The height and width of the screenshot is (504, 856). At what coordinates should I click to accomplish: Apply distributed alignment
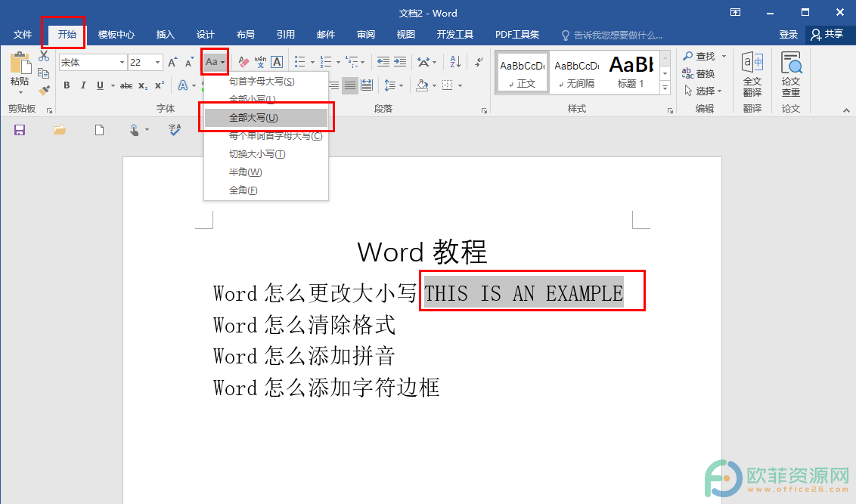coord(367,85)
